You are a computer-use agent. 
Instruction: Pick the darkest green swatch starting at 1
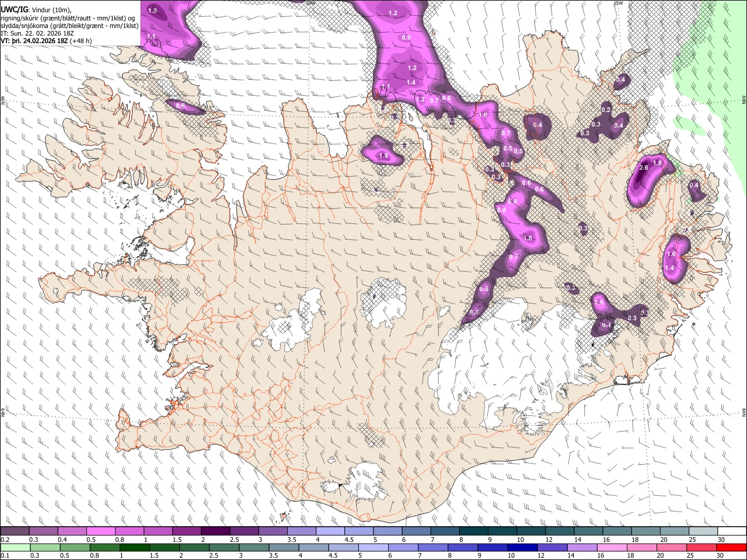[x=134, y=547]
